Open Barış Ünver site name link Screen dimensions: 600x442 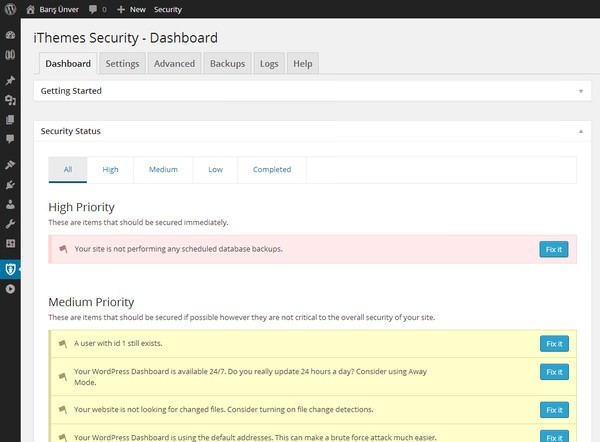59,10
